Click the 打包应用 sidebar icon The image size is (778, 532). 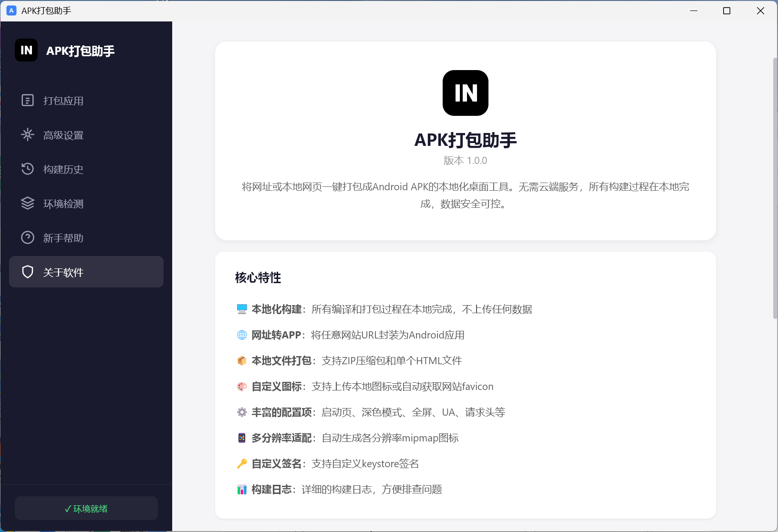pyautogui.click(x=28, y=100)
